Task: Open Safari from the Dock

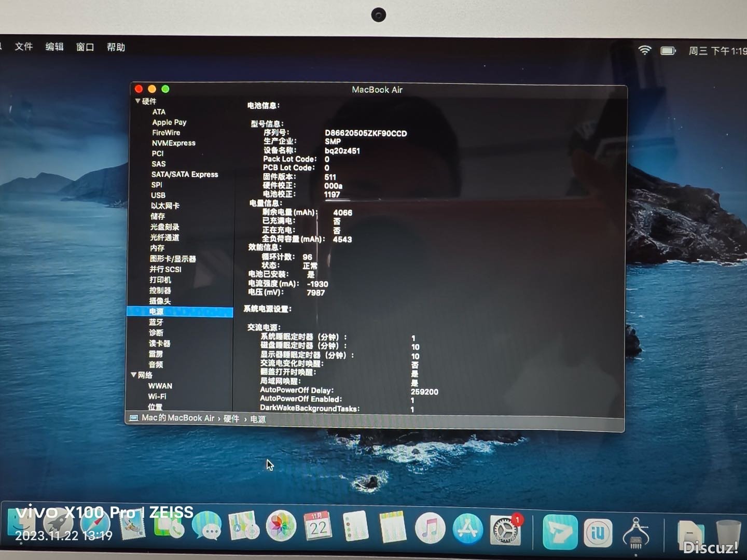Action: click(x=95, y=527)
